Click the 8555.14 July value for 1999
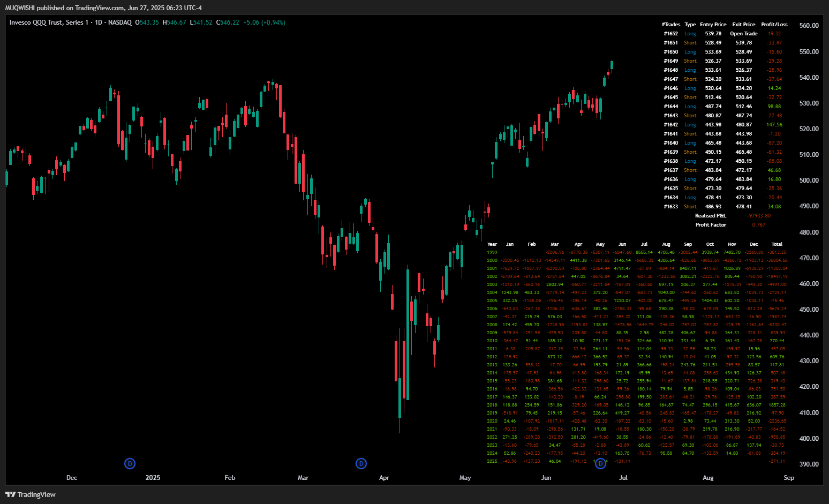This screenshot has width=829, height=504. 644,252
